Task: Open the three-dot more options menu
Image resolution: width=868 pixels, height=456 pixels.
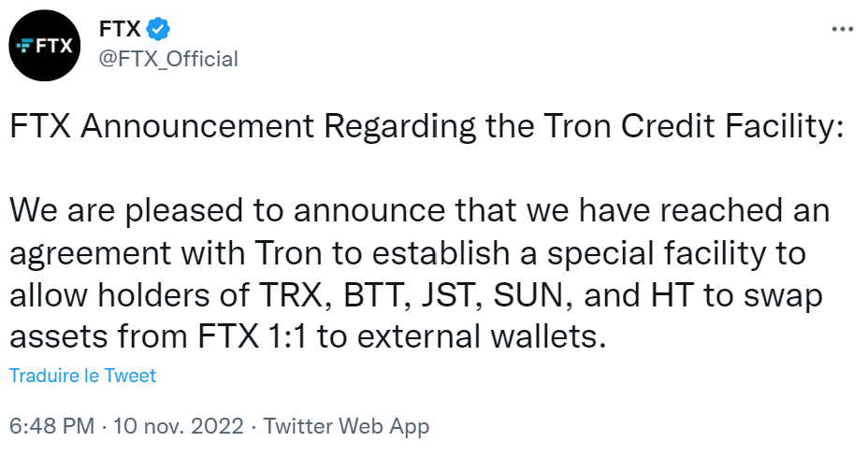Action: pos(842,29)
